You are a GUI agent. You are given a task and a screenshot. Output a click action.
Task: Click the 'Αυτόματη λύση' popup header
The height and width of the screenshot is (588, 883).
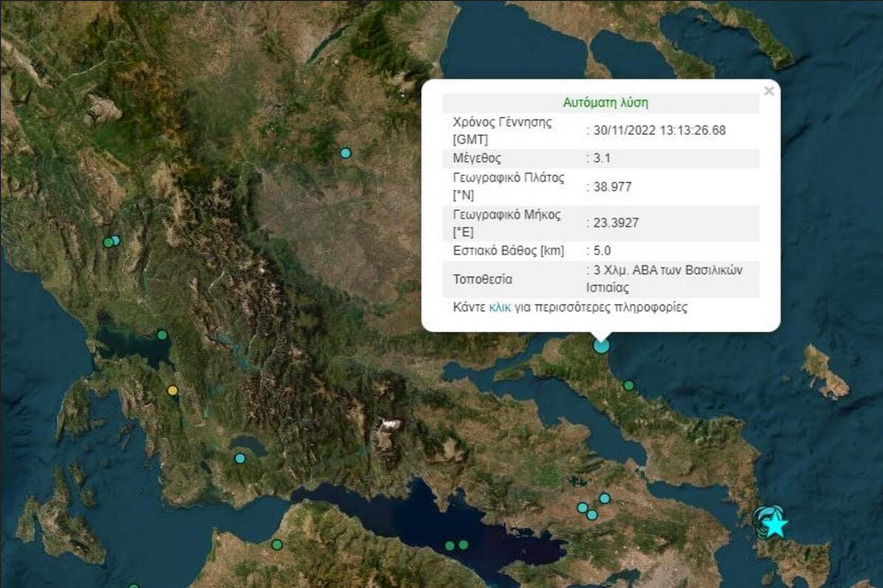[x=605, y=102]
